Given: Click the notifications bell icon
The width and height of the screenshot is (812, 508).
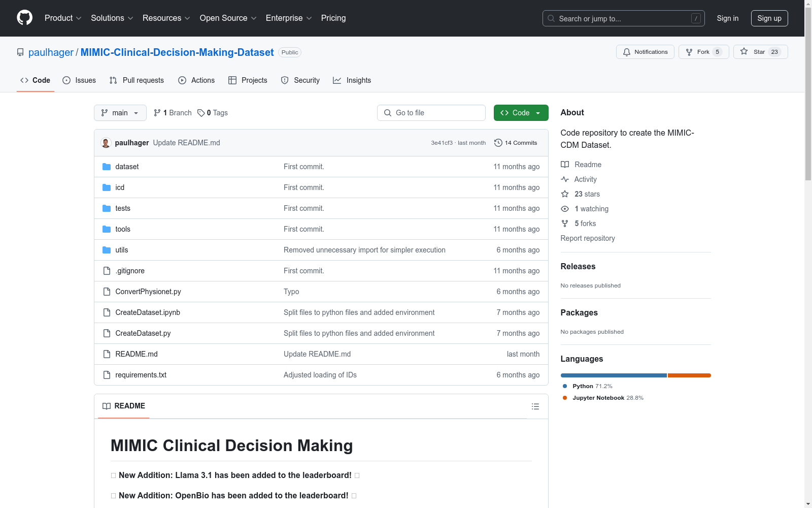Looking at the screenshot, I should pyautogui.click(x=627, y=52).
